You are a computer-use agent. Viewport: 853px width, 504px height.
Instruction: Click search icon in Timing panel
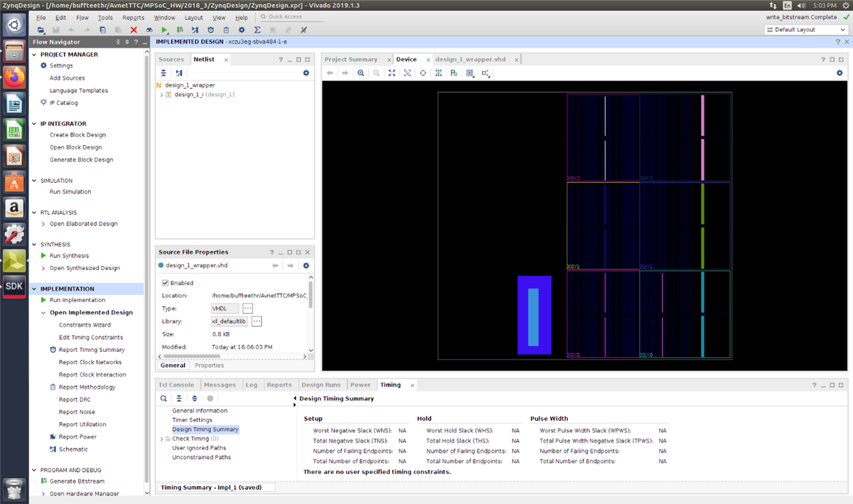coord(163,398)
